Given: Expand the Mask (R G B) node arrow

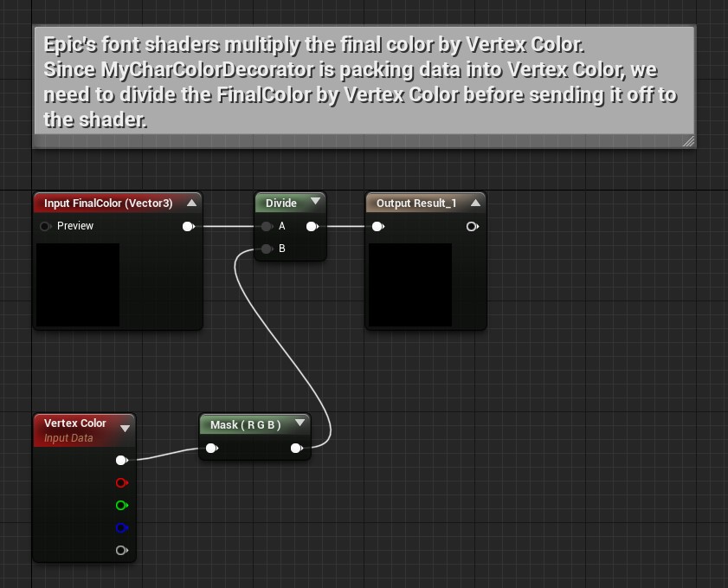Looking at the screenshot, I should [x=300, y=423].
